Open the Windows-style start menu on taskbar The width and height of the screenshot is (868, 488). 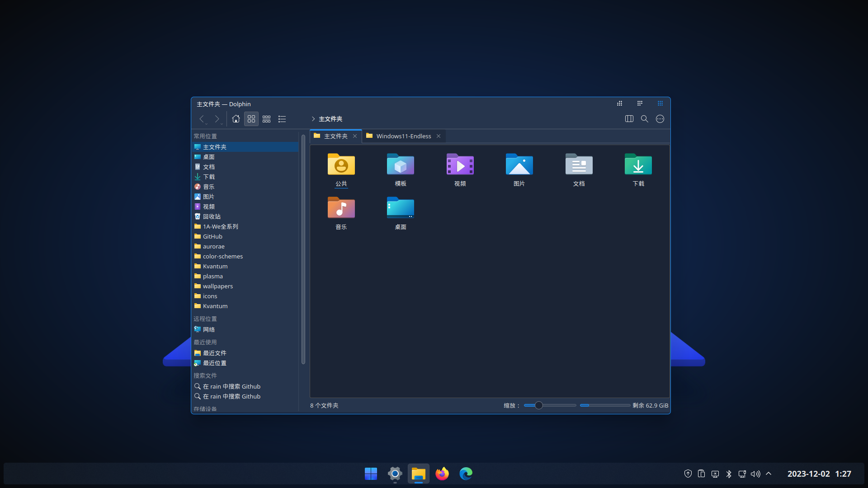click(371, 474)
